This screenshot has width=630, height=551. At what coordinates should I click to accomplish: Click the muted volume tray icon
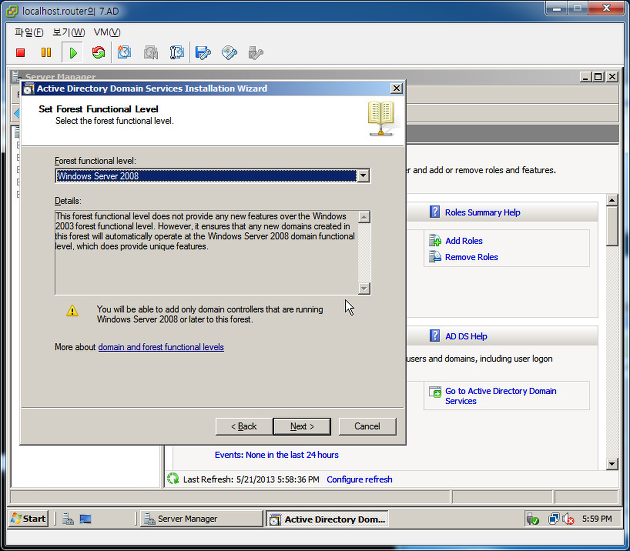tap(568, 519)
